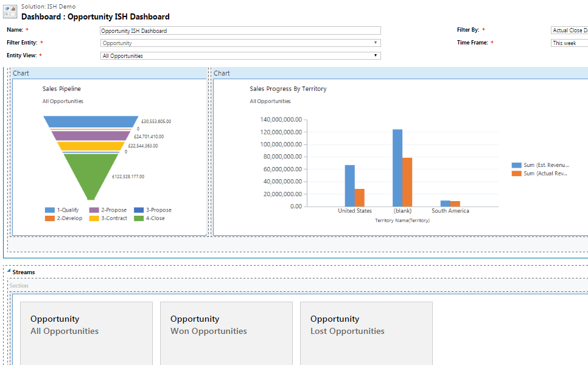Click the Territory Name(Territory) axis title
The height and width of the screenshot is (365, 588).
coord(402,221)
